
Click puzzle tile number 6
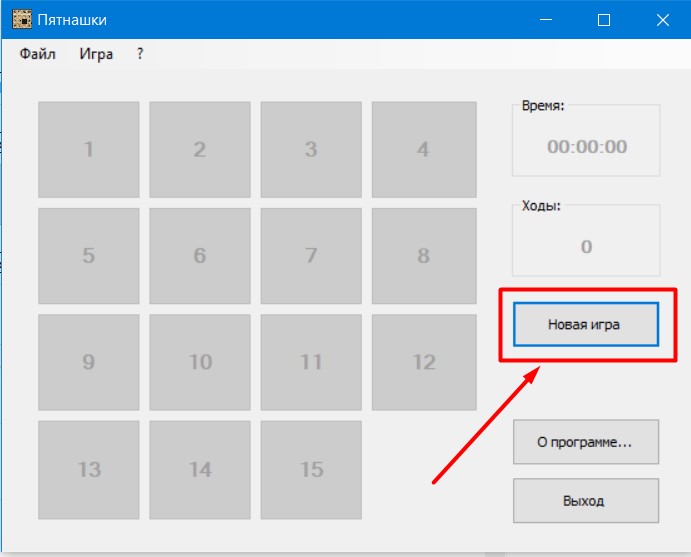(200, 256)
